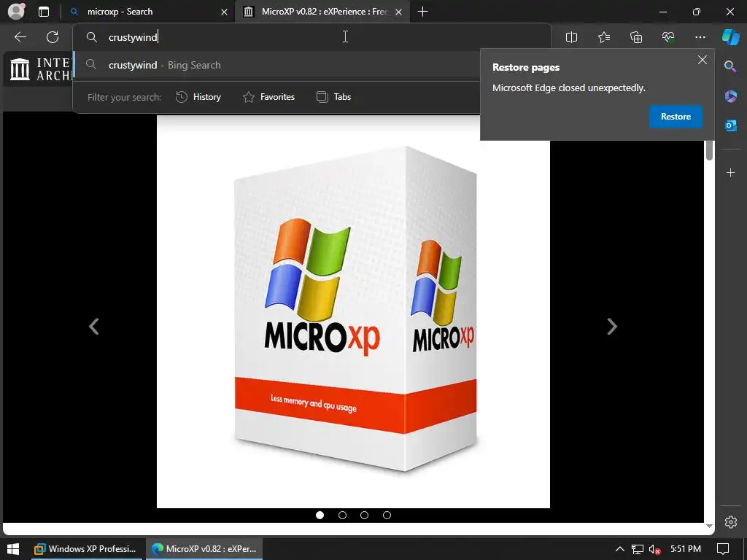Dismiss the Restore pages popup
This screenshot has height=560, width=747.
pos(703,60)
